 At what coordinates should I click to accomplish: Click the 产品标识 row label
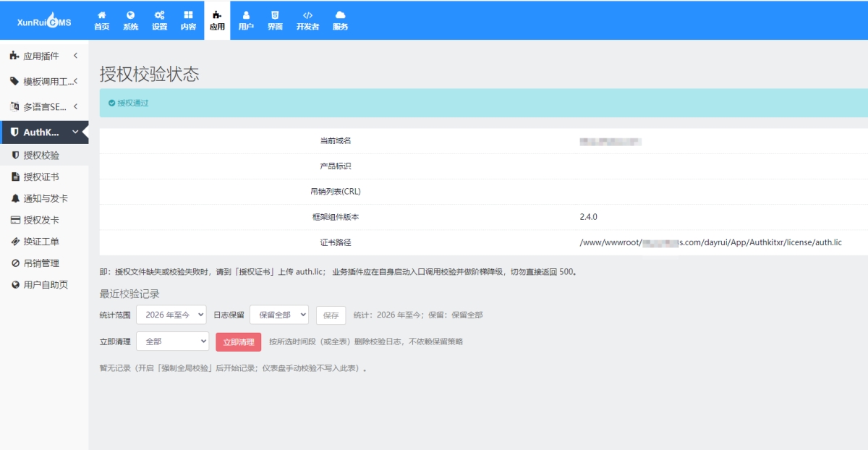click(x=336, y=166)
